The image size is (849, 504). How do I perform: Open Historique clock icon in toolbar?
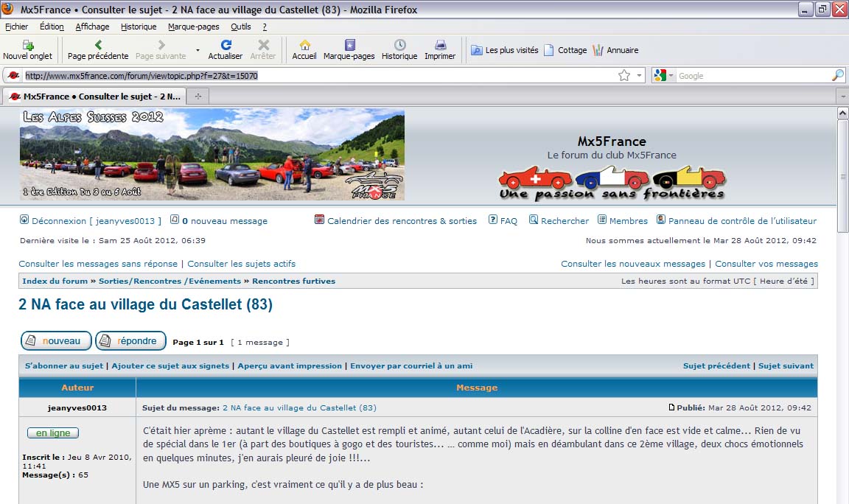tap(399, 45)
